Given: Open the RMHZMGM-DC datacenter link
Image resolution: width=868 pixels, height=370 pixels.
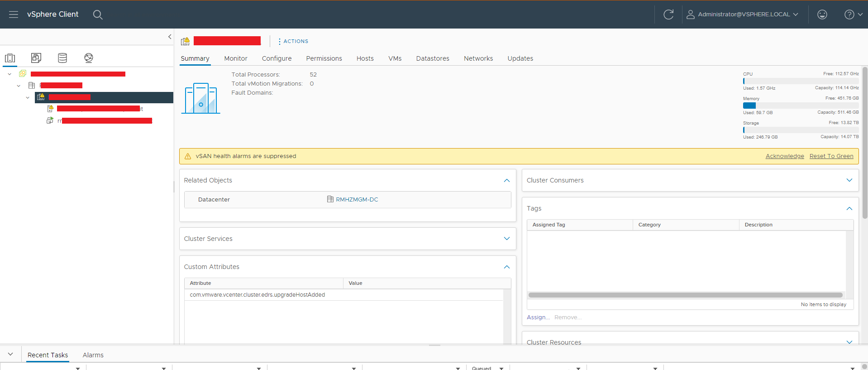Looking at the screenshot, I should click(x=357, y=199).
